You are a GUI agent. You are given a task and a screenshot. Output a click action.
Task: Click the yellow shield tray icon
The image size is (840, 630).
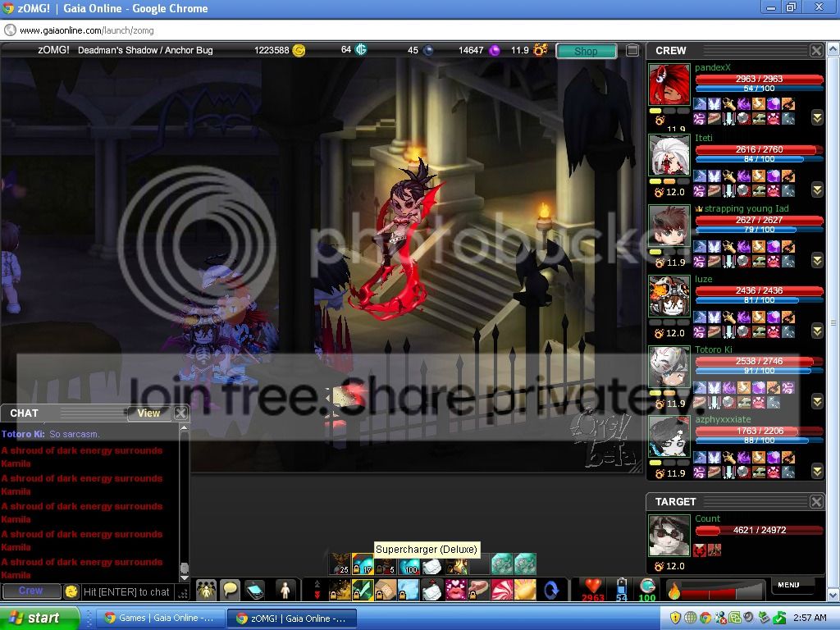coord(676,619)
